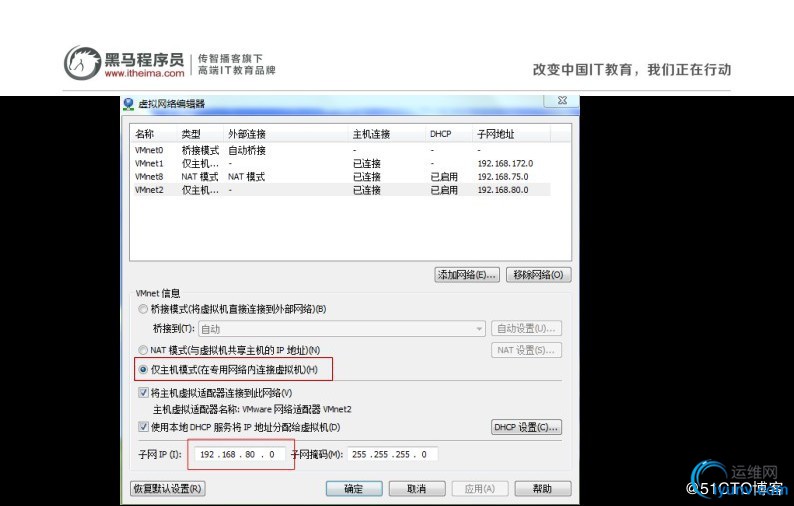The width and height of the screenshot is (794, 506).
Task: Click subnet address 192.168.172.0 cell
Action: point(505,164)
